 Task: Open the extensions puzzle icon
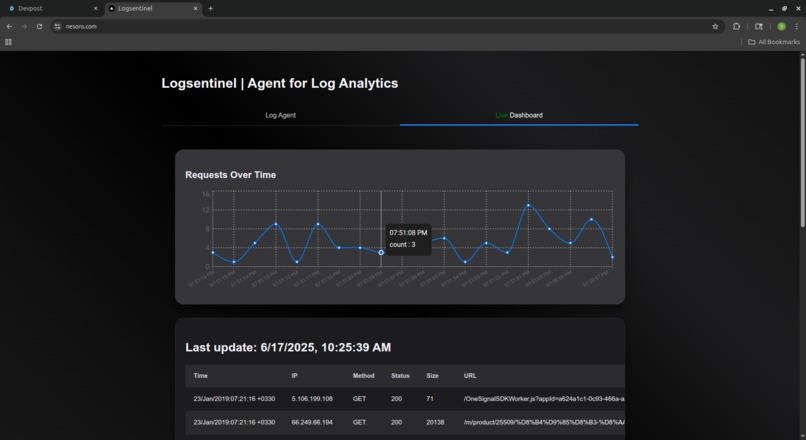coord(736,26)
